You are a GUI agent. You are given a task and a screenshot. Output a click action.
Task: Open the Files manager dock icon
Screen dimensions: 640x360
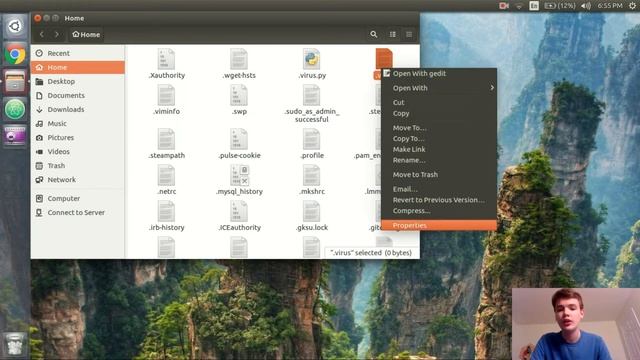(x=15, y=82)
